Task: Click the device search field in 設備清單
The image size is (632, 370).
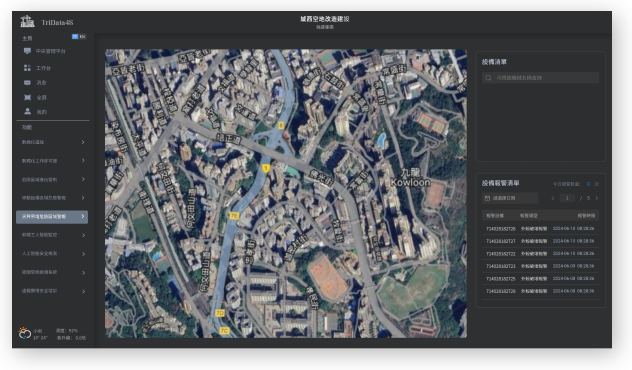Action: pos(540,78)
